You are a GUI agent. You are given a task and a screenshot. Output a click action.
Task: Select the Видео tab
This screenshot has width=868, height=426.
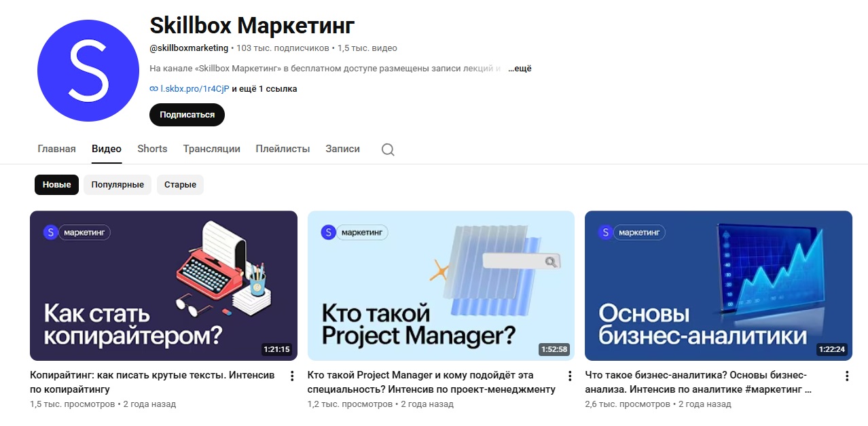click(x=107, y=149)
